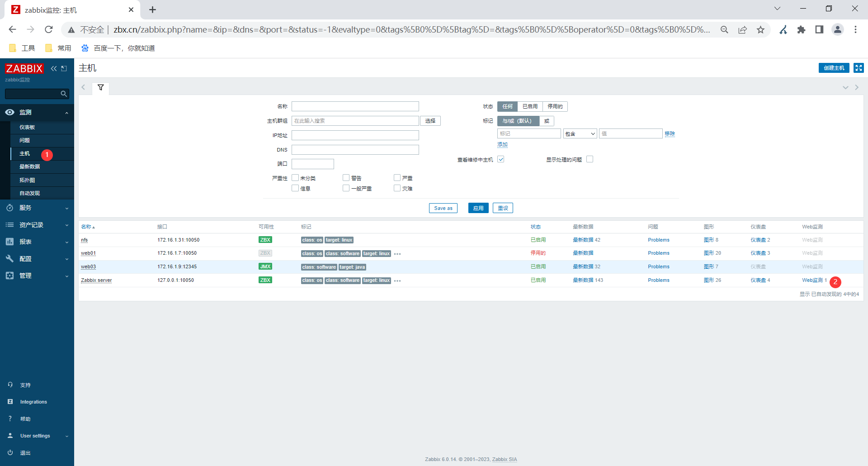Open the Zabbix server host link
Image resolution: width=868 pixels, height=466 pixels.
(96, 280)
